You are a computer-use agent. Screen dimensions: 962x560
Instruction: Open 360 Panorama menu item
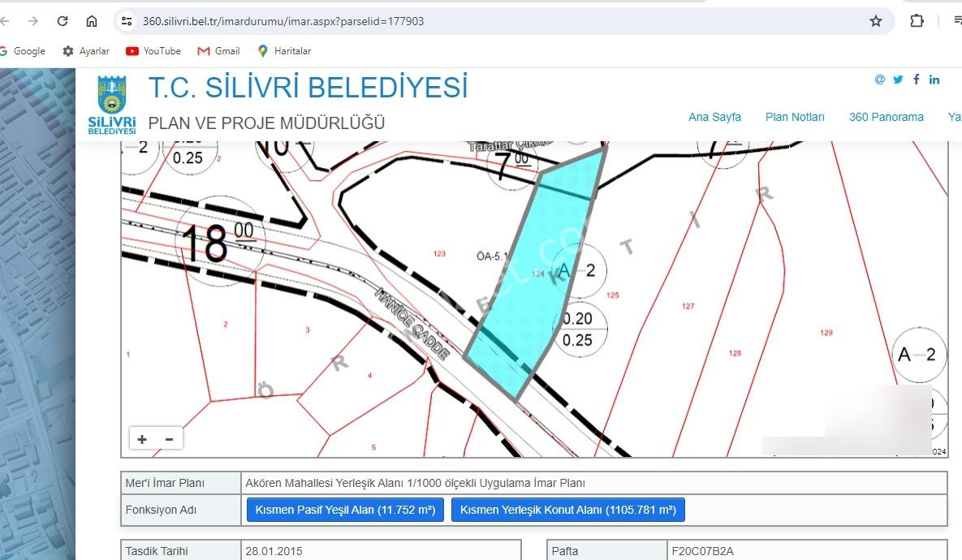[x=886, y=117]
